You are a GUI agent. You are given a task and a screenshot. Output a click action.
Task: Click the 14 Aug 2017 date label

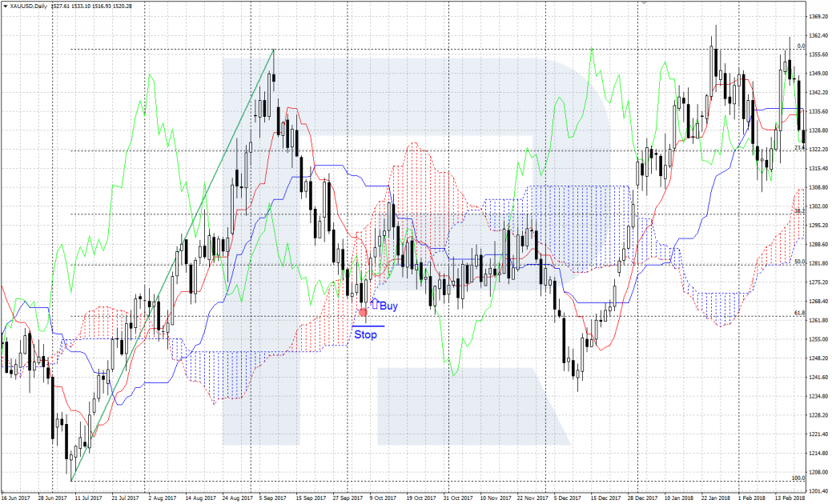click(201, 498)
